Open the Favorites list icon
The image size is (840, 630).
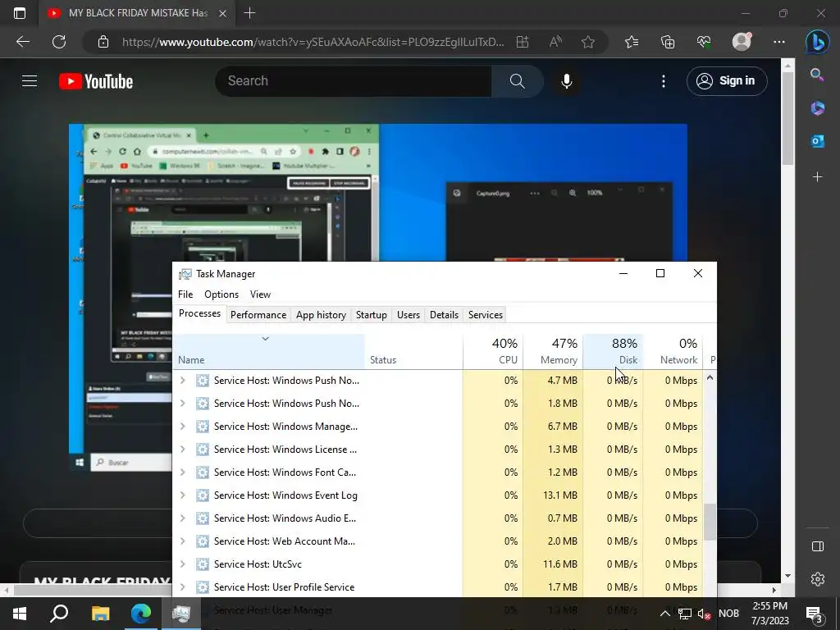(x=632, y=42)
